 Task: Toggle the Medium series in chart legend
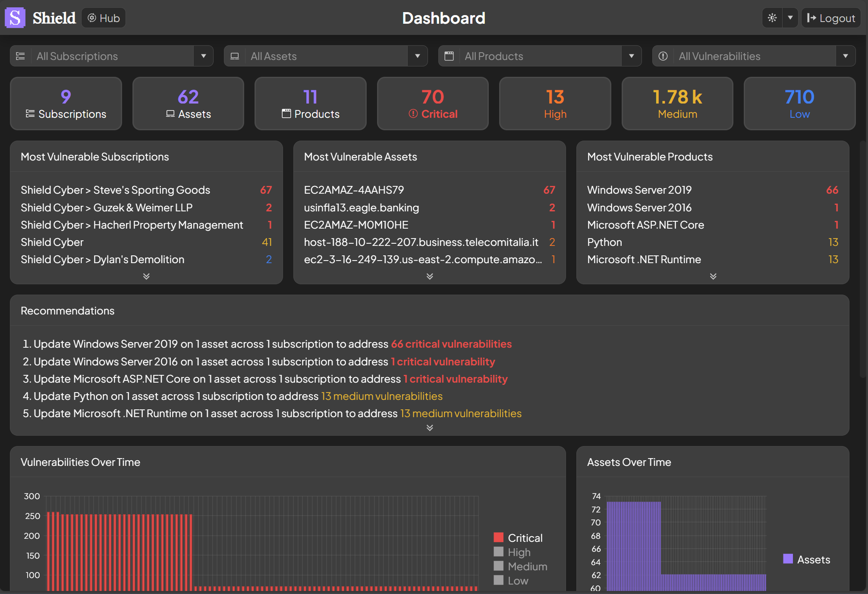click(527, 566)
